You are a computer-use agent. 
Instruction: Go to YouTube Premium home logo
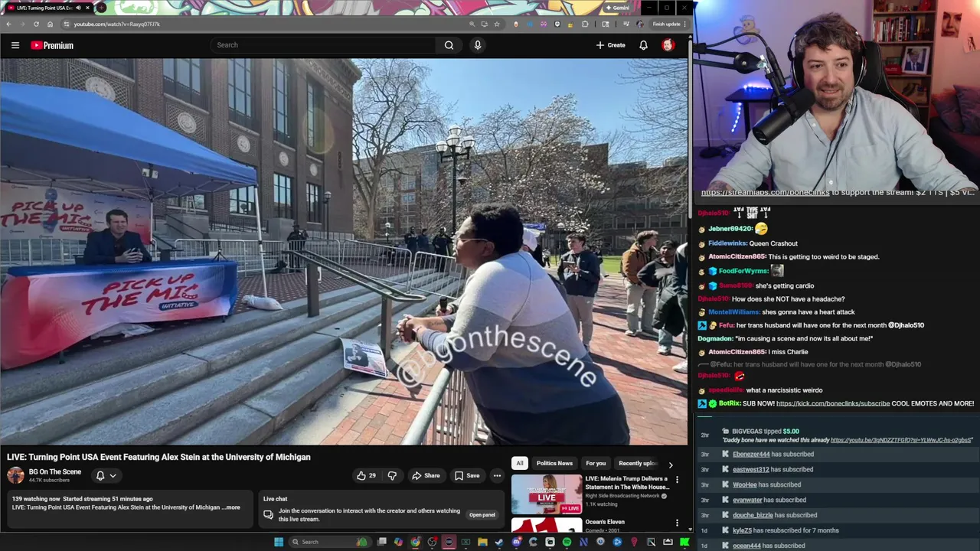pyautogui.click(x=52, y=45)
